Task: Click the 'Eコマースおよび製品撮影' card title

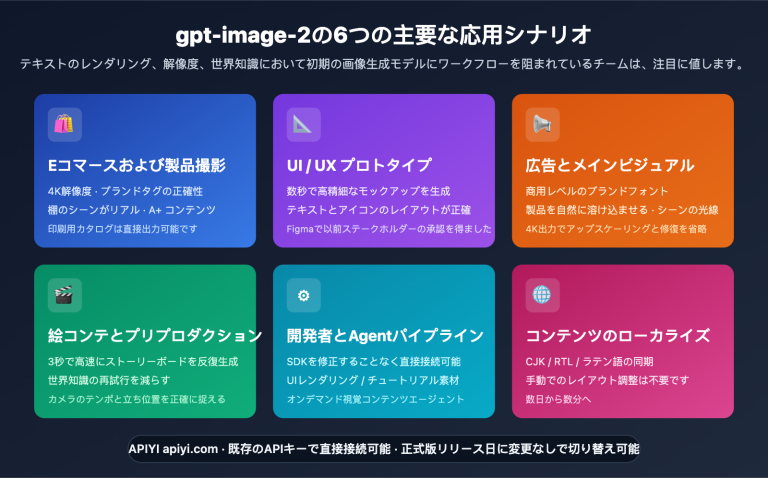Action: coord(137,166)
